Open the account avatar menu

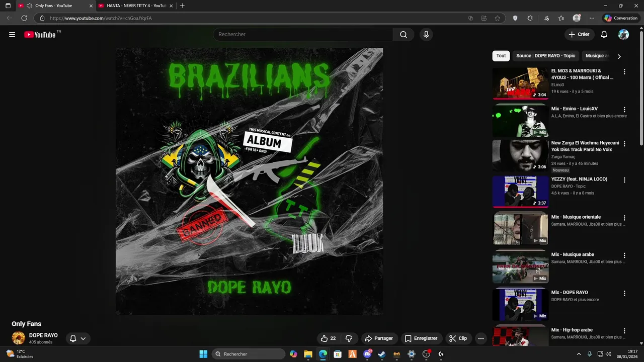[x=623, y=34]
